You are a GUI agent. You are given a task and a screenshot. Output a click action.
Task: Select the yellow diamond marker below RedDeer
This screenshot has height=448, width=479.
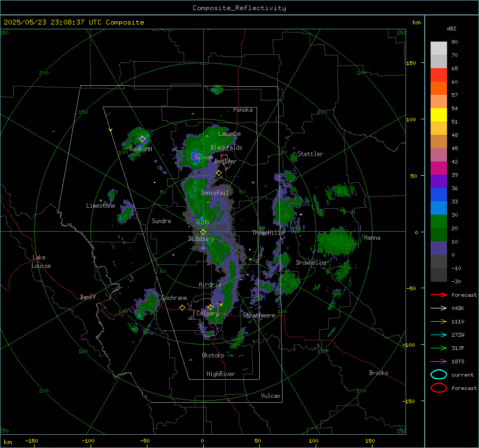coord(219,173)
